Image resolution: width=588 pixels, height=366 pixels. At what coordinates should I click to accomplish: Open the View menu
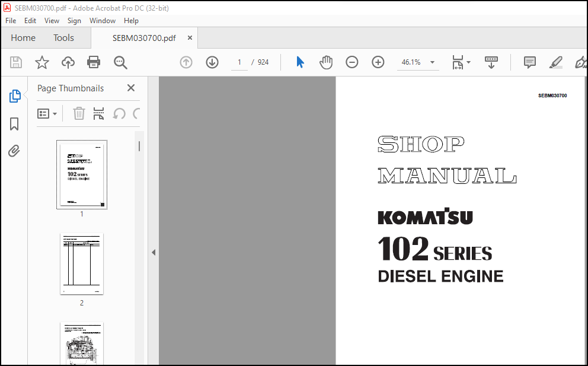[52, 21]
